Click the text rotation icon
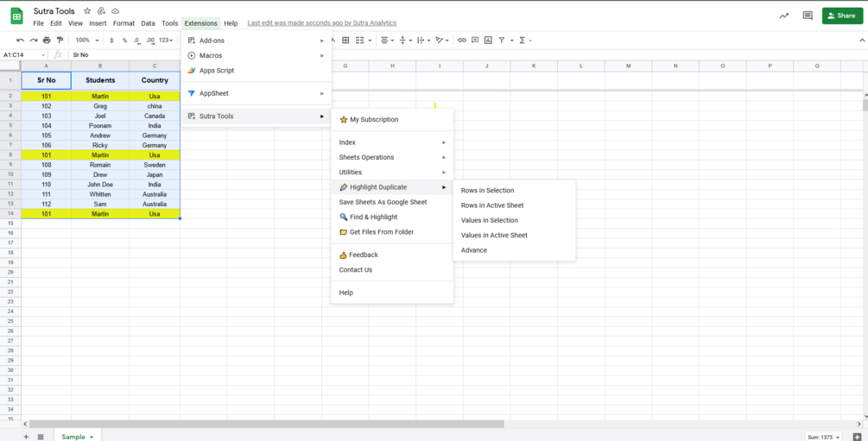The width and height of the screenshot is (868, 441). (x=439, y=41)
